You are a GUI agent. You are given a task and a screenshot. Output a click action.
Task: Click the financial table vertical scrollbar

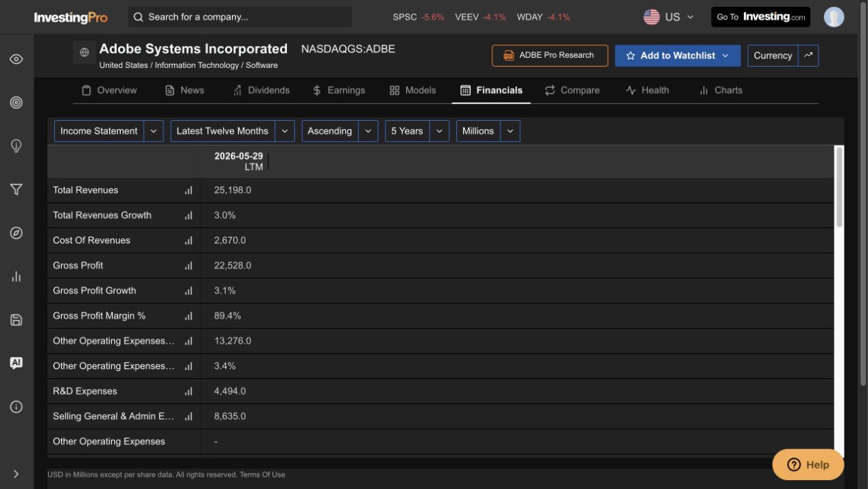point(839,187)
